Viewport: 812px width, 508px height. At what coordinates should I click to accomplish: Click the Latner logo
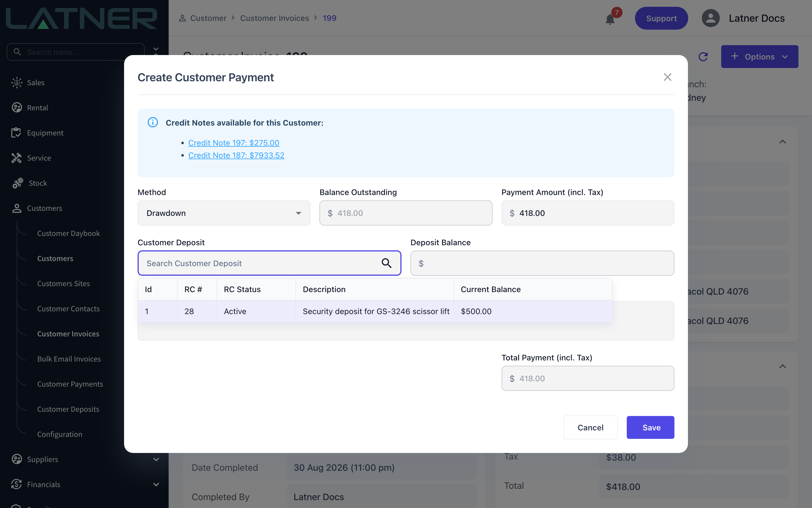(x=81, y=18)
